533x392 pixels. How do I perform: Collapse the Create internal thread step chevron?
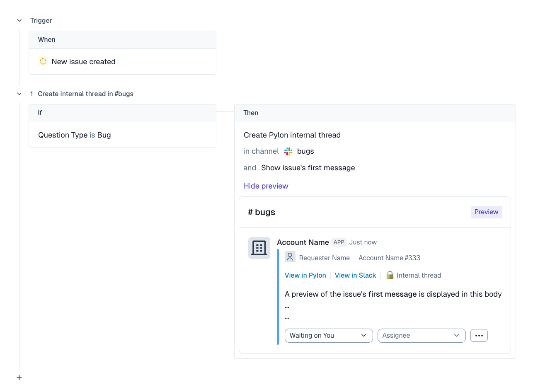click(x=19, y=94)
